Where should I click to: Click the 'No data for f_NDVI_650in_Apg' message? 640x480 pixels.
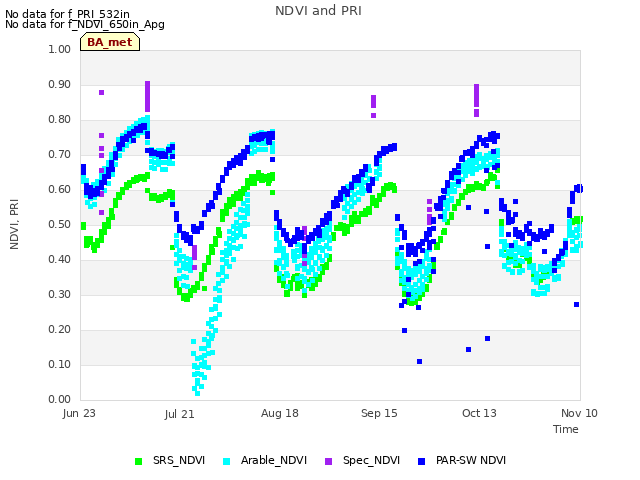[x=85, y=24]
